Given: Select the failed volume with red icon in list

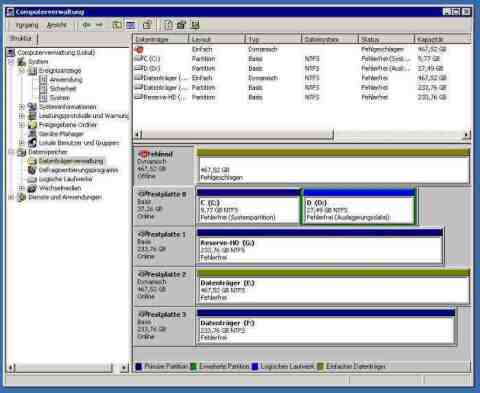Looking at the screenshot, I should click(139, 50).
